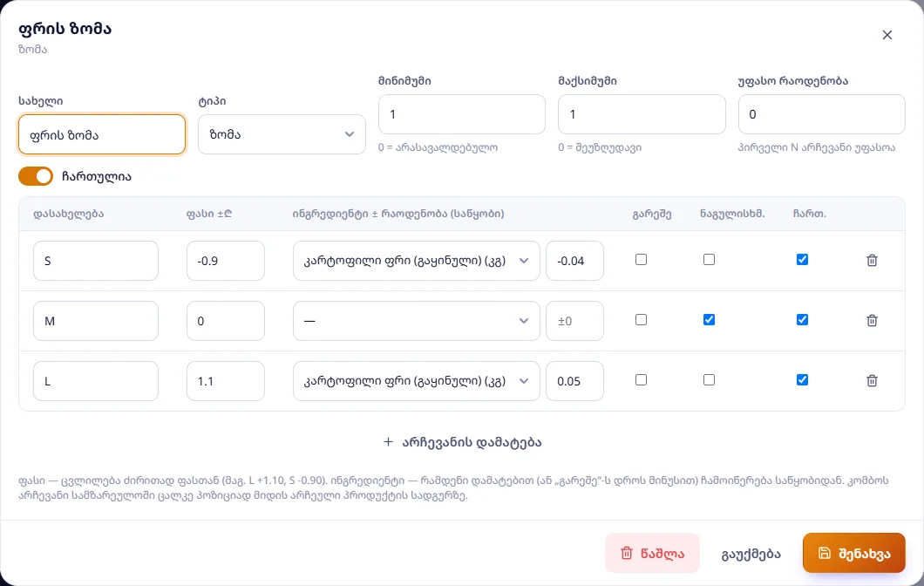Click the მინიმუმი input field
Image resolution: width=924 pixels, height=586 pixels.
(461, 114)
